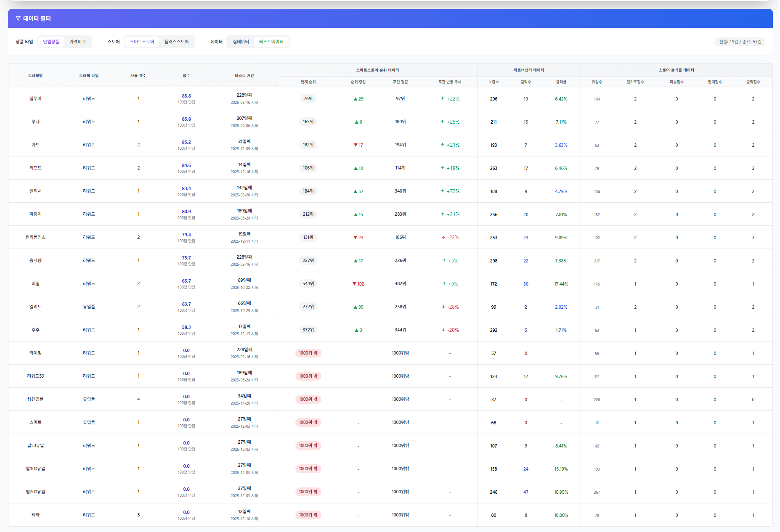Click the funnel icon beside 데이터 필터

click(x=18, y=19)
